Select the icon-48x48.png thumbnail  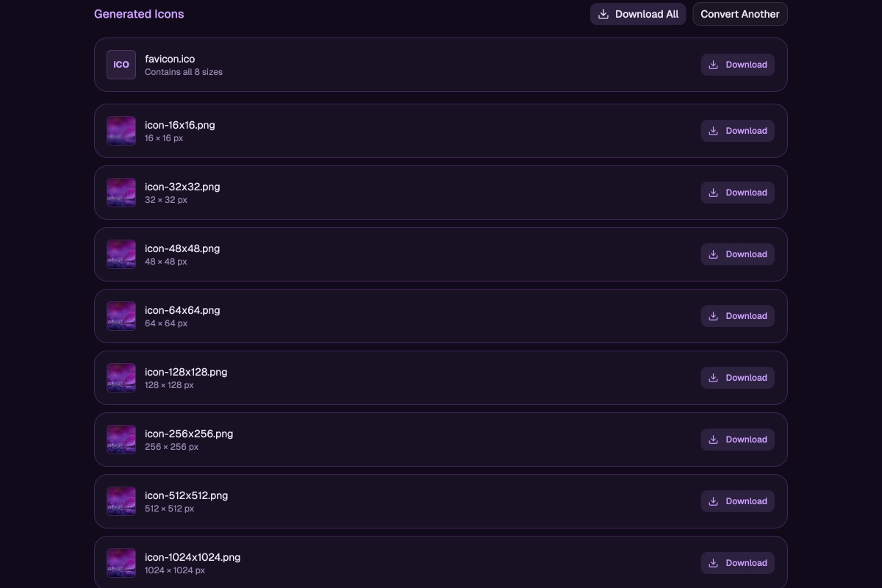point(121,254)
